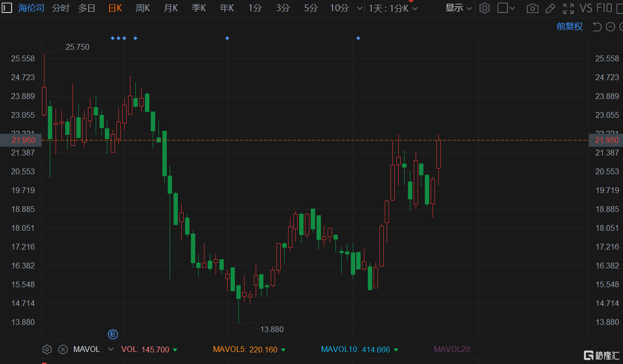Click the red 21.950 price tag on right axis
Screen dimensions: 623x364
coord(607,140)
